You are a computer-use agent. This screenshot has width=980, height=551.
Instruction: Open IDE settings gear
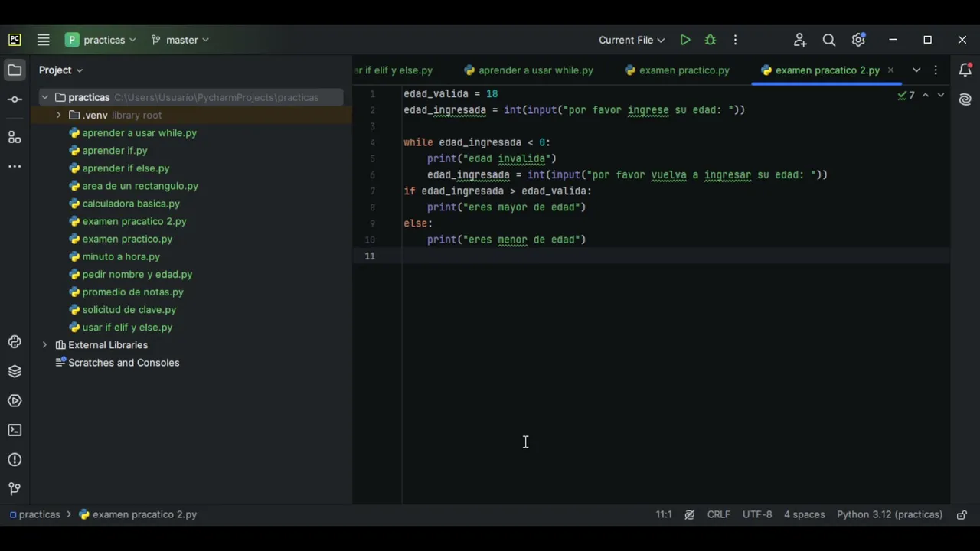point(858,40)
